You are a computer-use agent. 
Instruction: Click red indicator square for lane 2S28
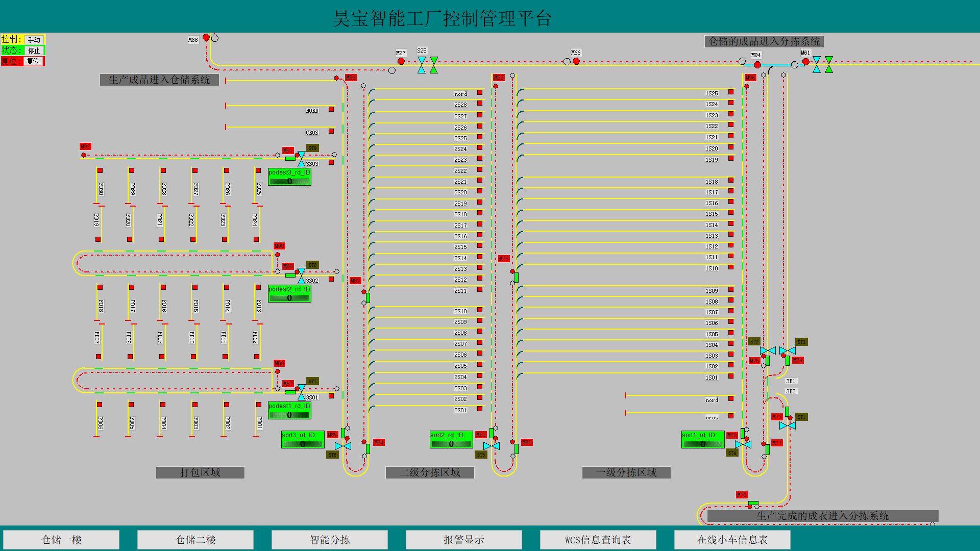(480, 104)
